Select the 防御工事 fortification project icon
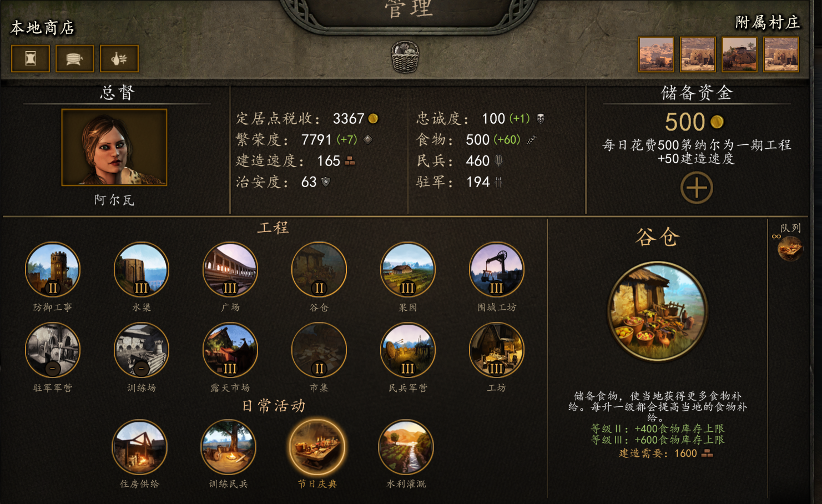This screenshot has width=822, height=504. click(53, 270)
